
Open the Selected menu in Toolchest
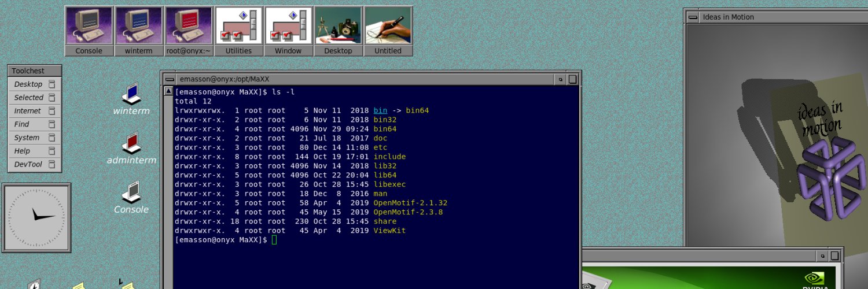35,98
